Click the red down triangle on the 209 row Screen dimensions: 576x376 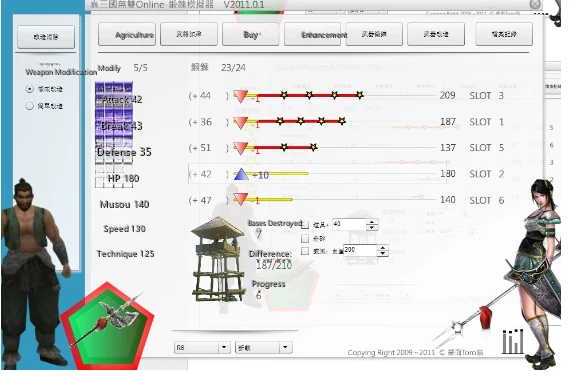241,96
